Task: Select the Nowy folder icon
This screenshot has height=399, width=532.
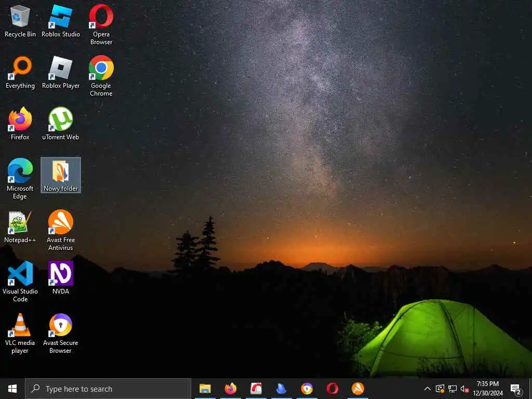Action: click(x=61, y=175)
